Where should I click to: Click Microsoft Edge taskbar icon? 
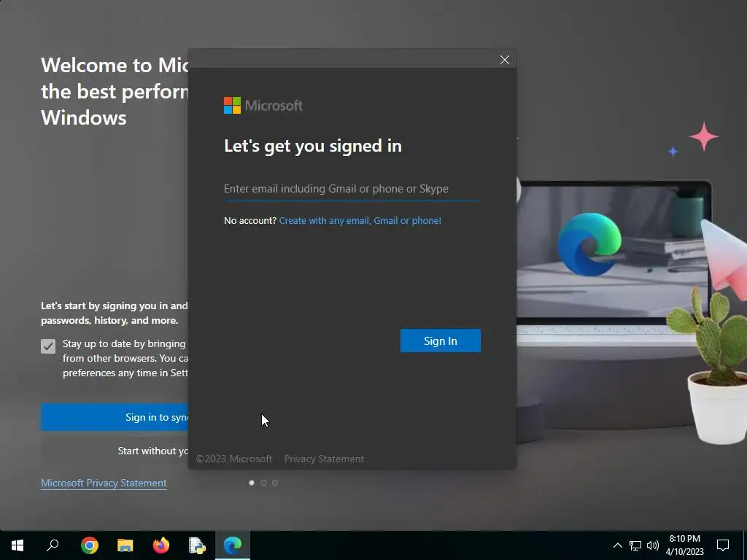(x=233, y=545)
